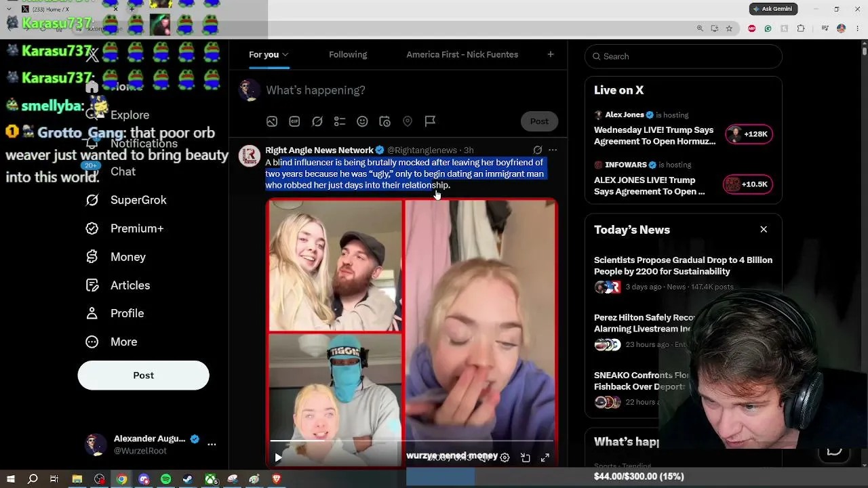
Task: Click the +10.5K listeners badge
Action: pos(747,184)
